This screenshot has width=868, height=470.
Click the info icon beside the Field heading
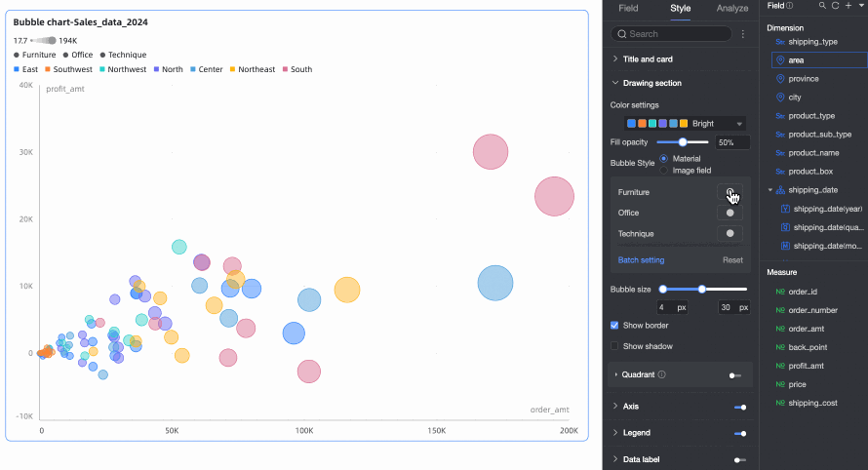(x=790, y=6)
